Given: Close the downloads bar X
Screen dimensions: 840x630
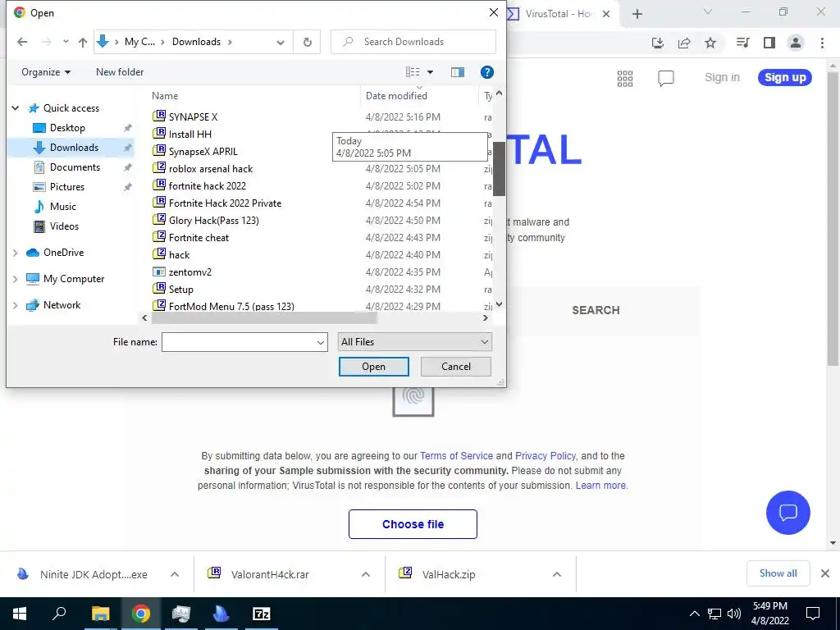Looking at the screenshot, I should pos(825,573).
